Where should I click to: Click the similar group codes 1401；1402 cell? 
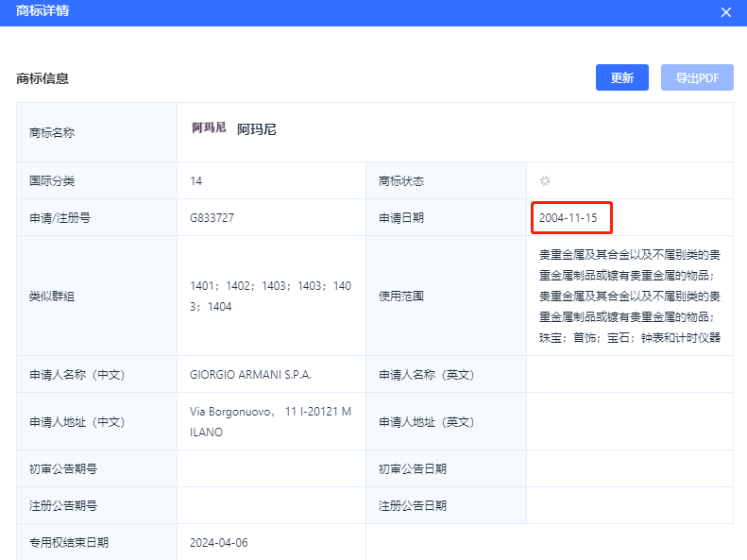pyautogui.click(x=271, y=297)
